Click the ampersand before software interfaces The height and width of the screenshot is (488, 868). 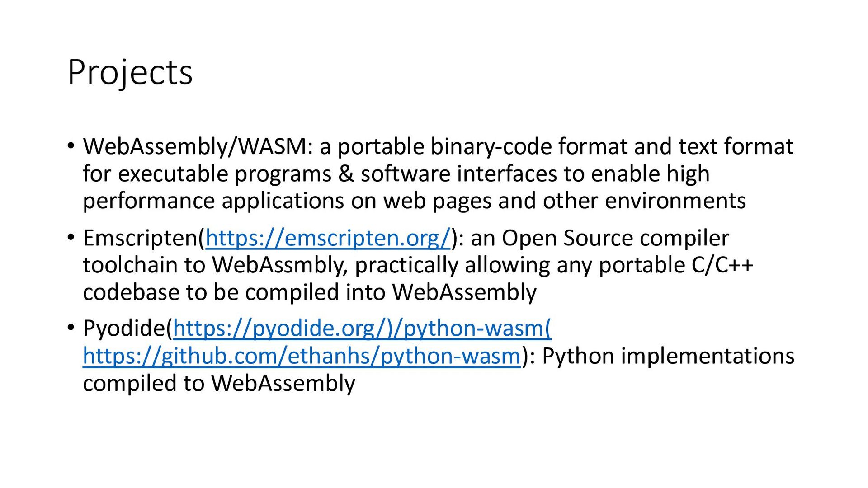[x=346, y=174]
